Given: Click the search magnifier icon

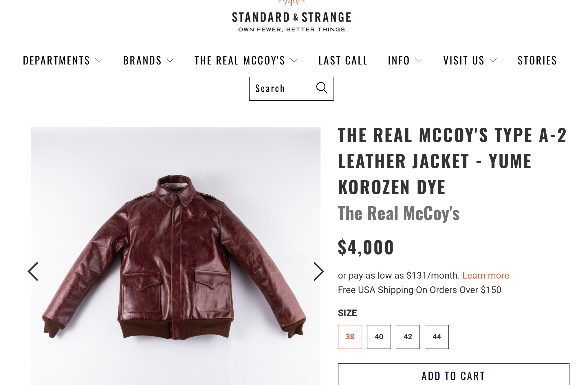Looking at the screenshot, I should [322, 88].
